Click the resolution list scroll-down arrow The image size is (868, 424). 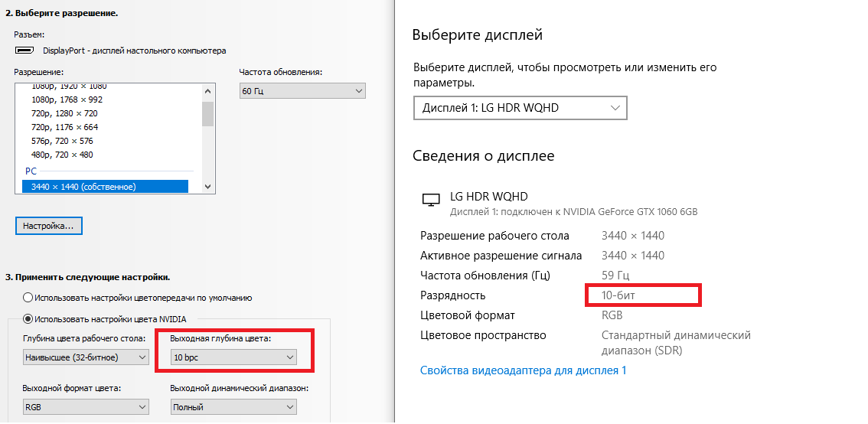(x=207, y=186)
